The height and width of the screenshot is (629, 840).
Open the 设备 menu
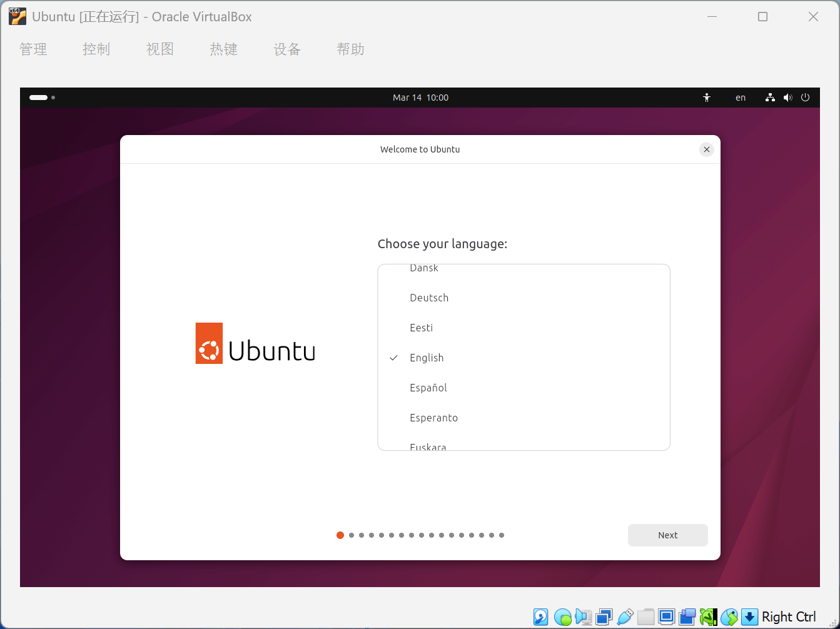click(x=287, y=49)
